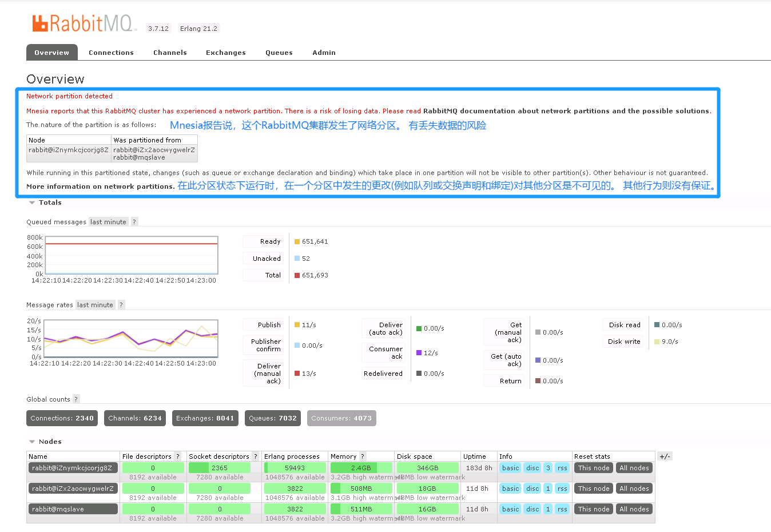
Task: Click the RabbitMQ logo
Action: tap(84, 23)
